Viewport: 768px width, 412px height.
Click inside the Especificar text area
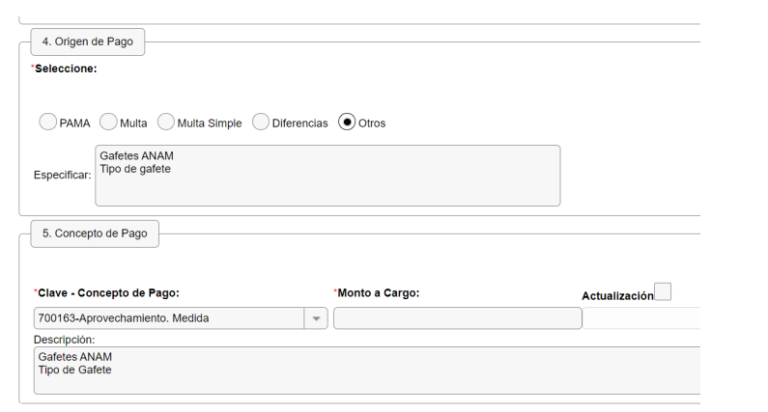pos(326,175)
